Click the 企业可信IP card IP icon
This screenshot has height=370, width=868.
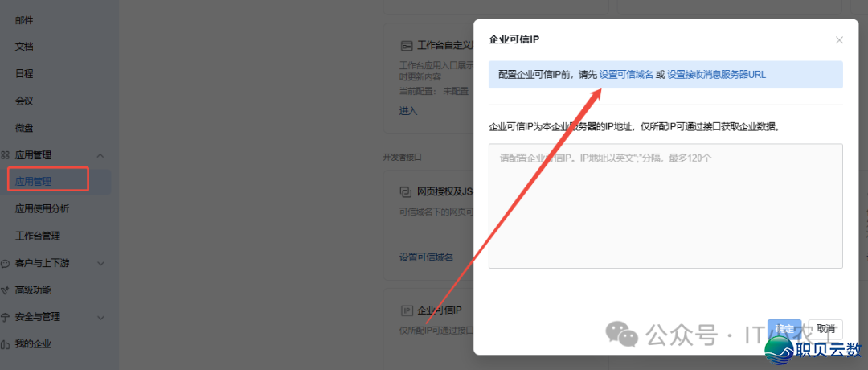(407, 310)
